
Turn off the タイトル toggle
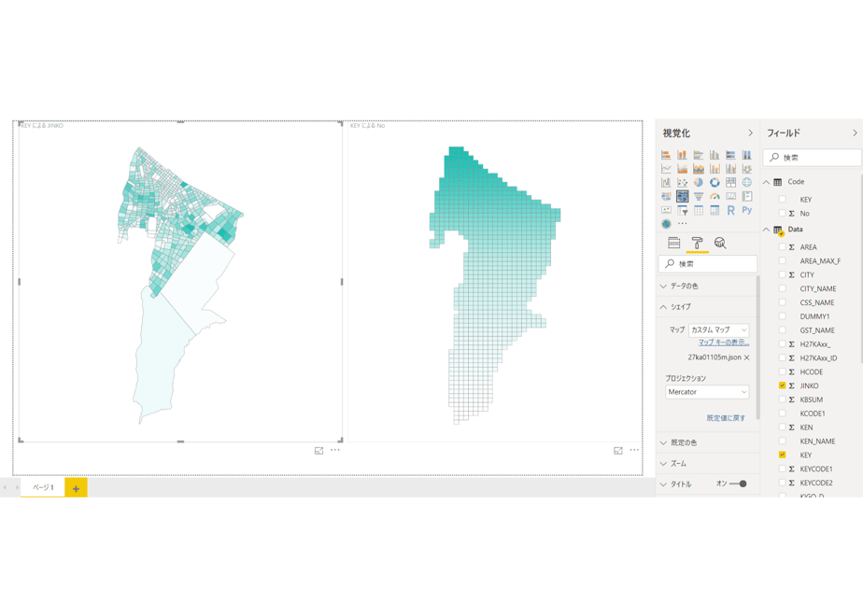coord(738,484)
